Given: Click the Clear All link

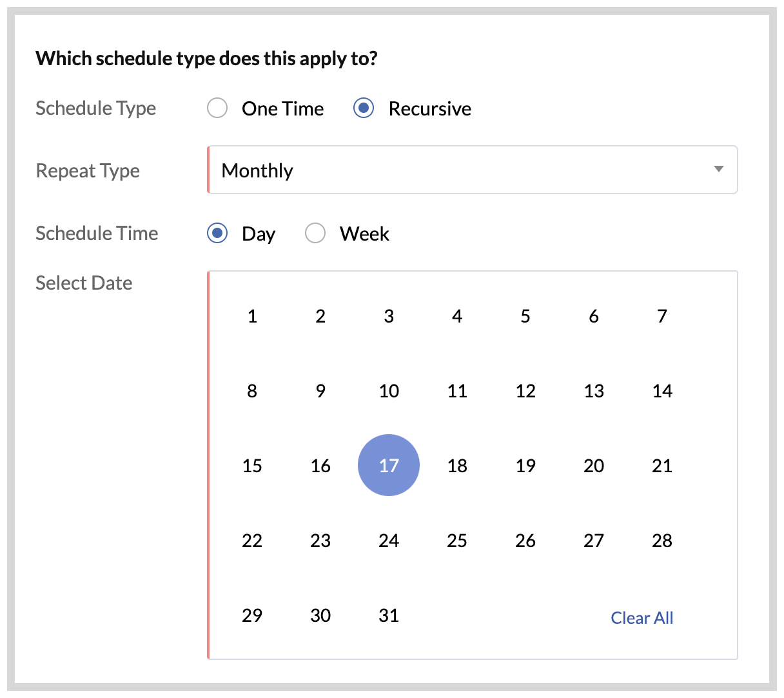Looking at the screenshot, I should point(642,618).
